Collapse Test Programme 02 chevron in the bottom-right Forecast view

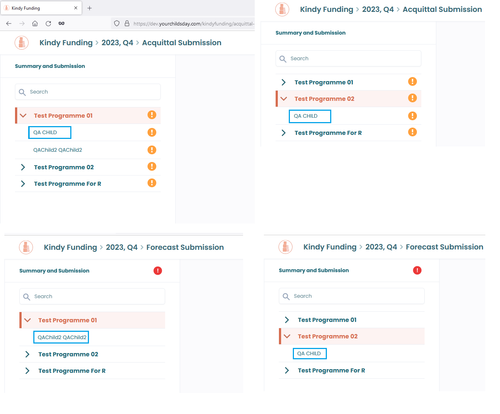point(287,336)
